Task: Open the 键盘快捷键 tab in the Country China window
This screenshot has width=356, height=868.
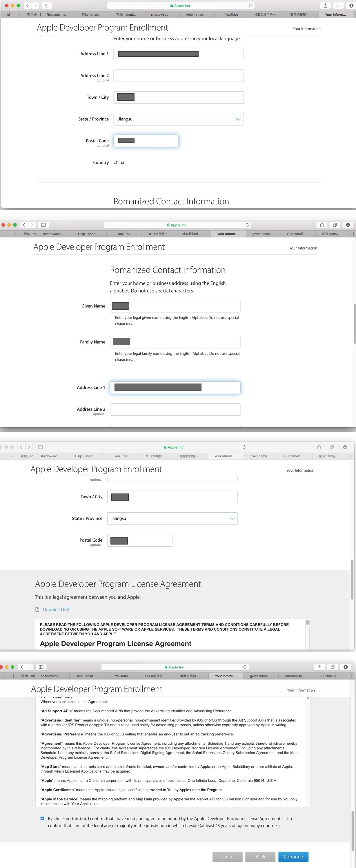Action: point(301,15)
